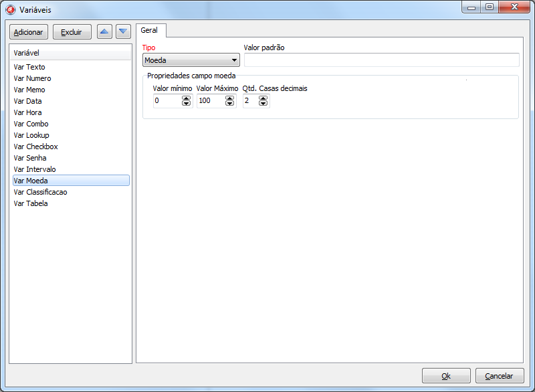Viewport: 535px width, 392px height.
Task: Select Var Tabela in the variable list
Action: (31, 203)
